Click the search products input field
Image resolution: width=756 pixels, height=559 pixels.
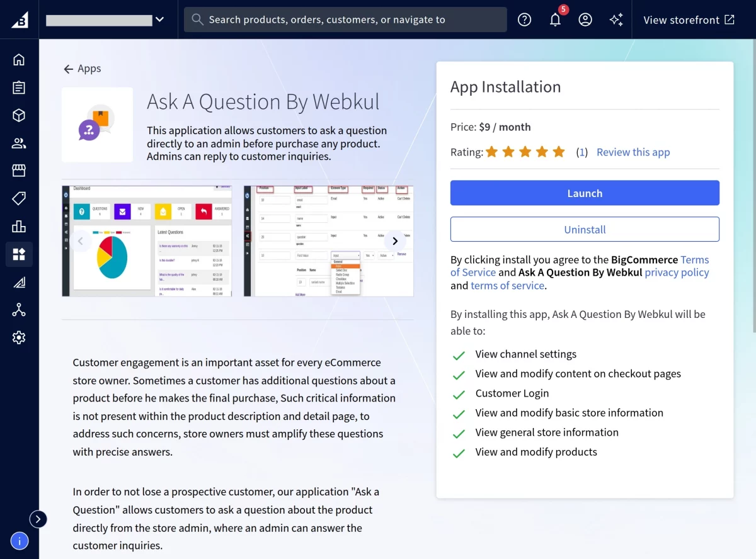(x=345, y=20)
